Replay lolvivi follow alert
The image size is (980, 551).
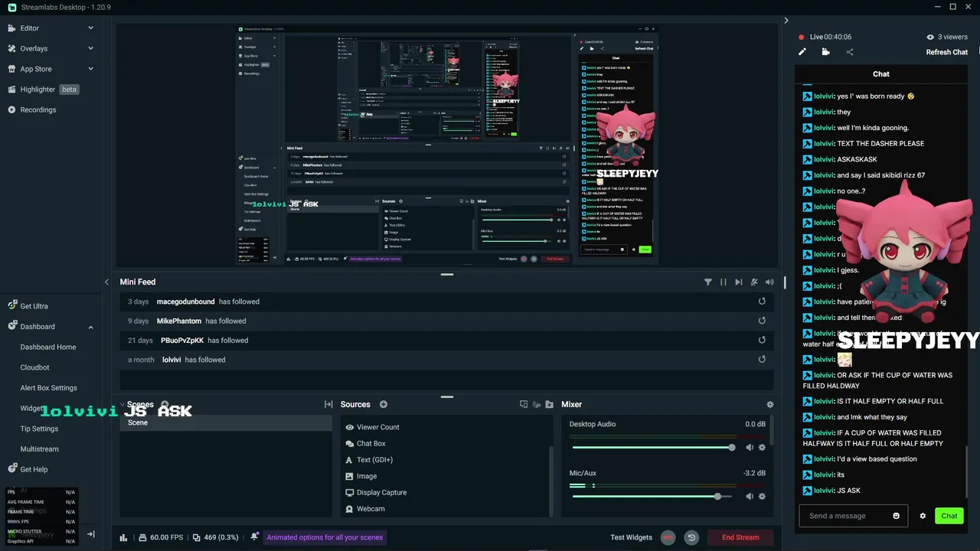tap(762, 359)
